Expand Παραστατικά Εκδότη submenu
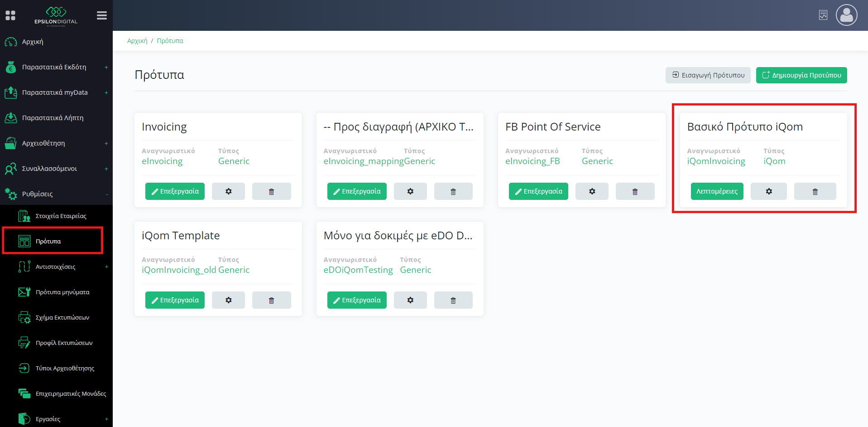The height and width of the screenshot is (427, 868). [106, 67]
